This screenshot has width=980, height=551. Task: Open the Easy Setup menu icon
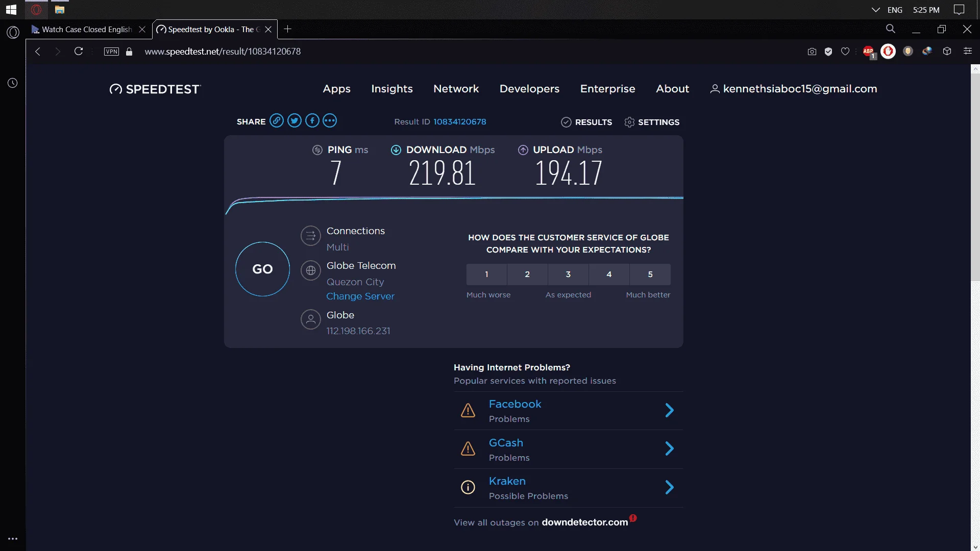pyautogui.click(x=967, y=51)
